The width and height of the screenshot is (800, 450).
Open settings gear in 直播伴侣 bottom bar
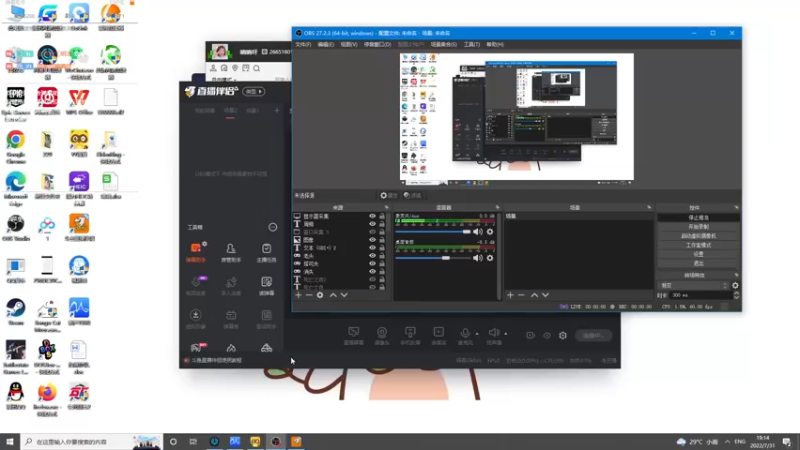pyautogui.click(x=563, y=336)
